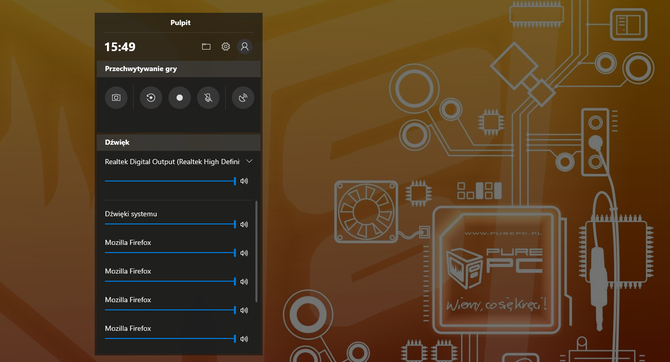Set the Realtek Digital Output master volume slider
670x362 pixels.
pos(170,181)
